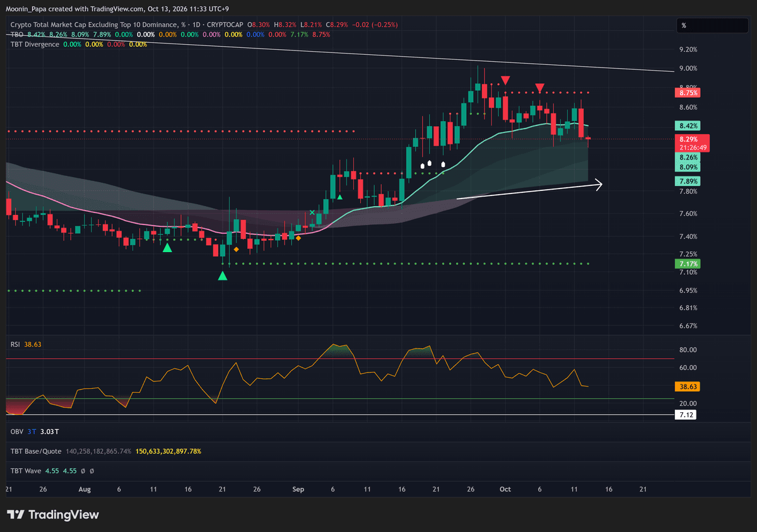Image resolution: width=757 pixels, height=532 pixels.
Task: Click the Aug label on the time axis
Action: tap(85, 489)
